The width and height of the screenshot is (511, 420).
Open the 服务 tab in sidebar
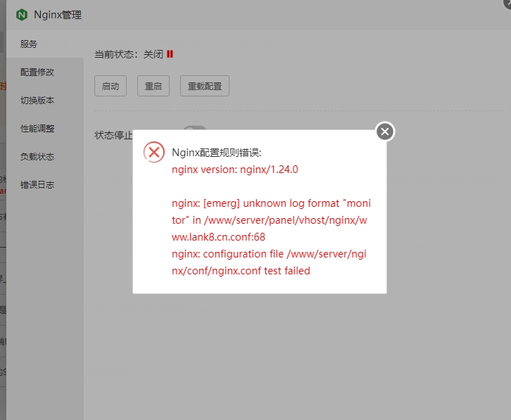click(45, 44)
